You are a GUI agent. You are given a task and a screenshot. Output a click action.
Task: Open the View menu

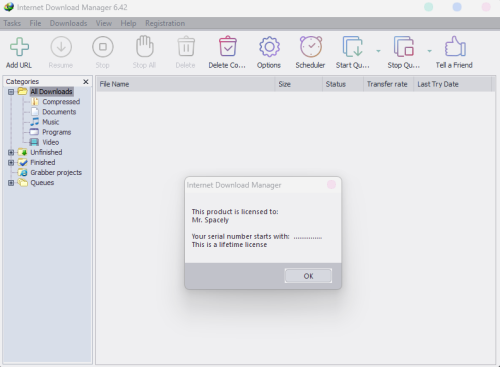pyautogui.click(x=104, y=23)
